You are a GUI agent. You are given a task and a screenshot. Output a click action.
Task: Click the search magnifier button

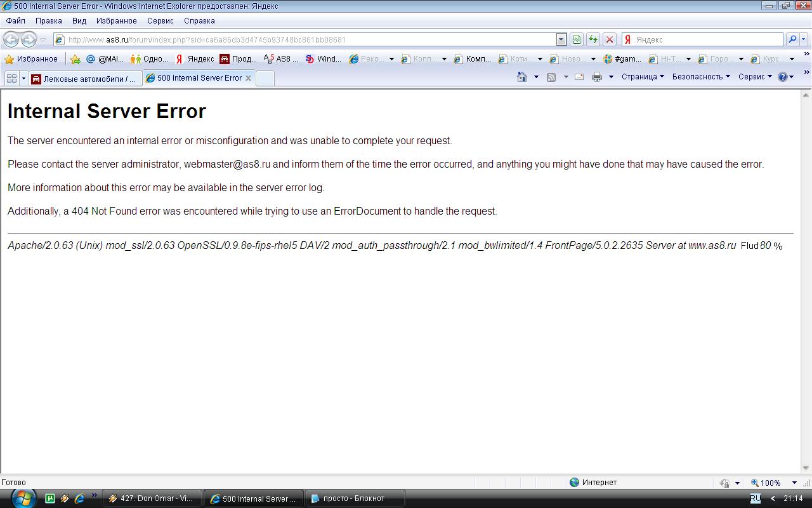792,39
